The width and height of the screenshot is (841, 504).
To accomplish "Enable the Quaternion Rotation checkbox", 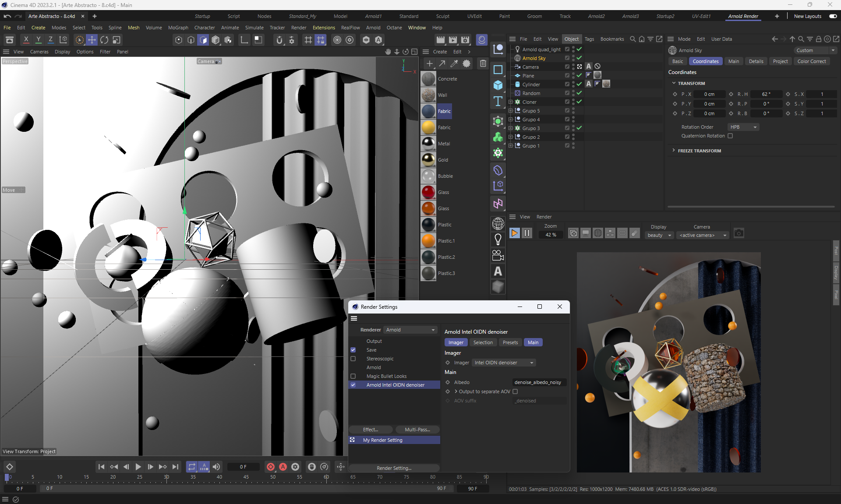I will (x=730, y=136).
